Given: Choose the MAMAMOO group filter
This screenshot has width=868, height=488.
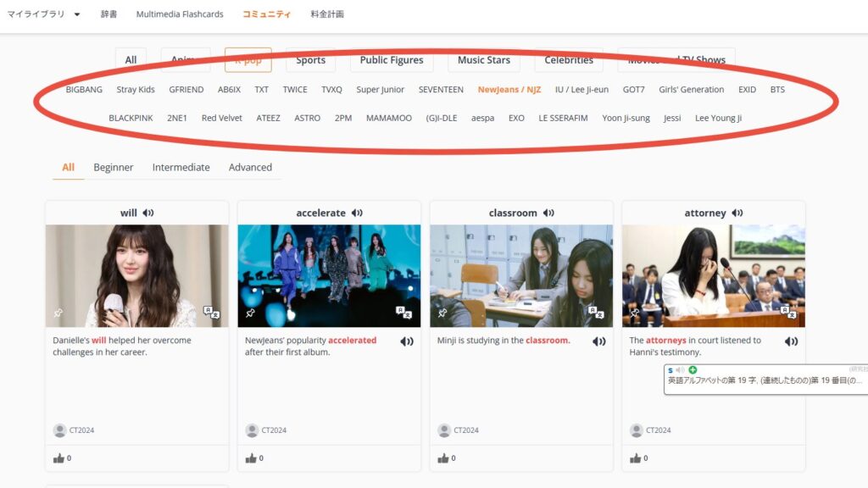Looking at the screenshot, I should click(x=388, y=118).
